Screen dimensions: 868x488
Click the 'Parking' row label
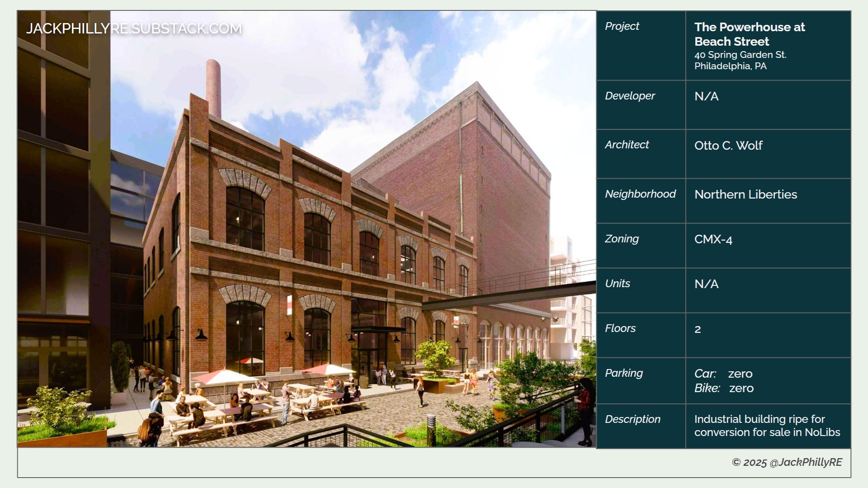pos(624,373)
